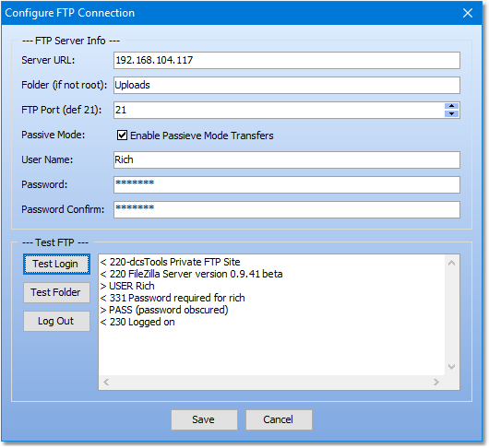Toggle Enable Passieve Mode Transfers checkbox
The image size is (489, 448).
(122, 136)
